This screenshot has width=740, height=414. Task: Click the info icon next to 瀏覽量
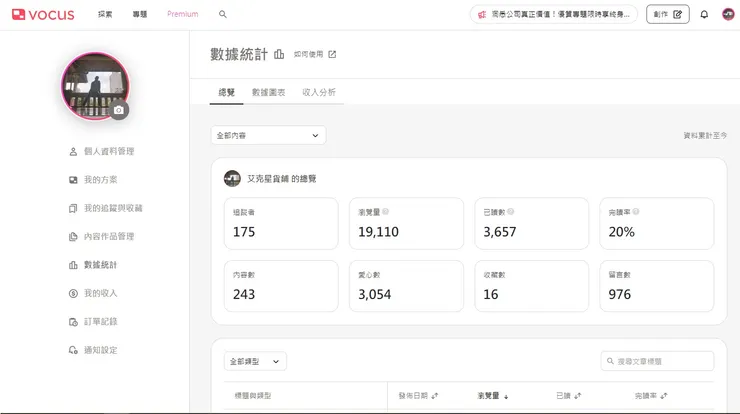point(386,211)
